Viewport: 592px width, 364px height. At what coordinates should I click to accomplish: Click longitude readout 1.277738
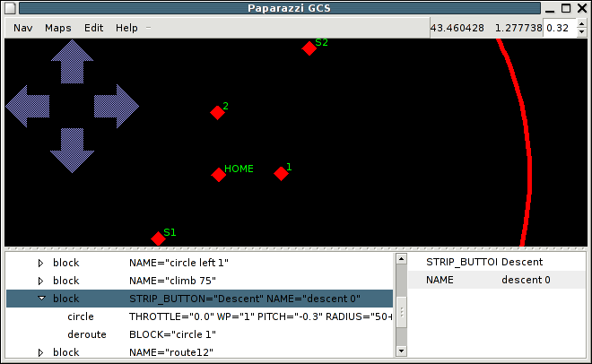pyautogui.click(x=518, y=28)
